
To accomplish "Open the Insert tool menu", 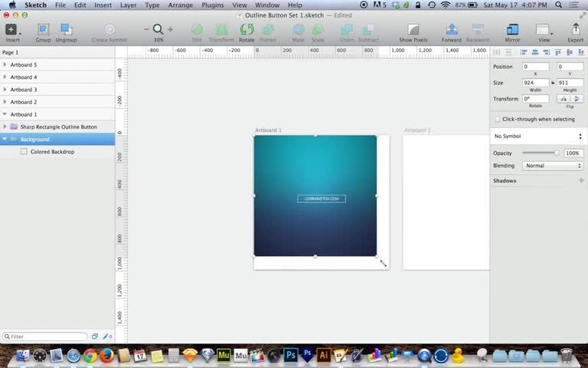I will [12, 30].
